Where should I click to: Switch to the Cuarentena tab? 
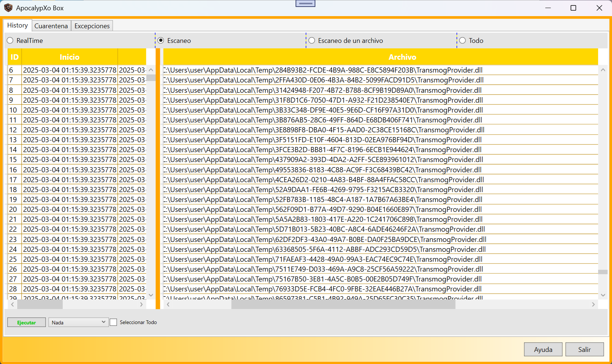pos(51,26)
